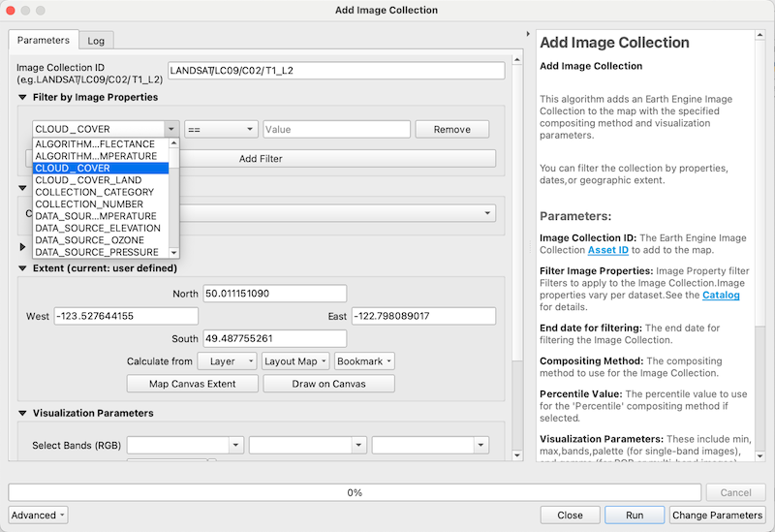Select CLOUD_COVER highlighted list item
Image resolution: width=775 pixels, height=532 pixels.
coord(101,168)
